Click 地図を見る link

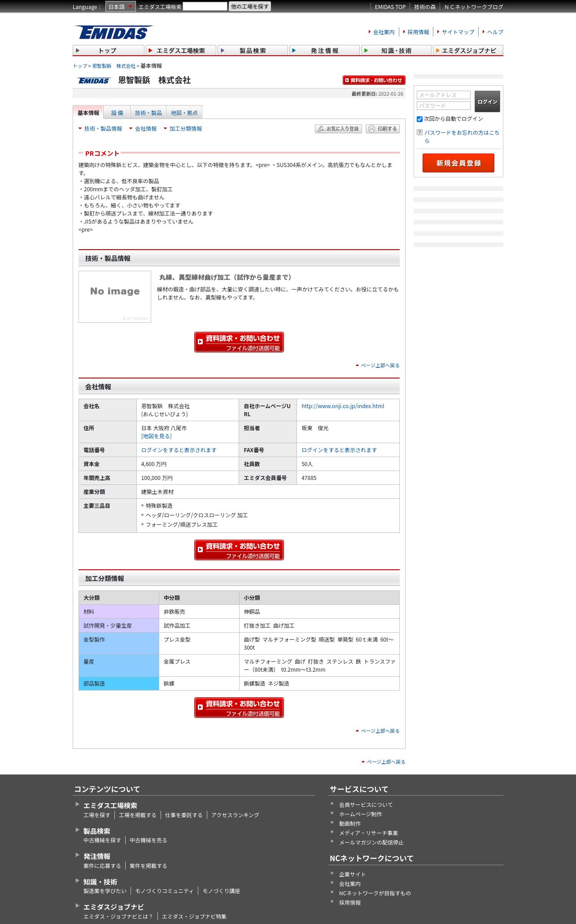click(x=157, y=436)
